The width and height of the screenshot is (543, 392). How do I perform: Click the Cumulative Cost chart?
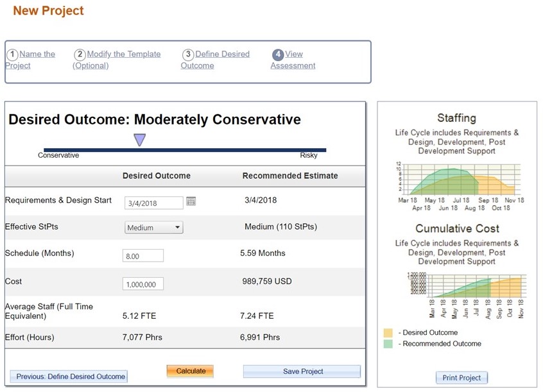467,295
